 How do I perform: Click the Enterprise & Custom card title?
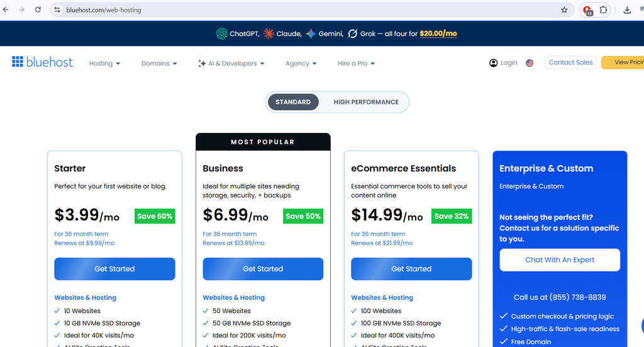[547, 168]
